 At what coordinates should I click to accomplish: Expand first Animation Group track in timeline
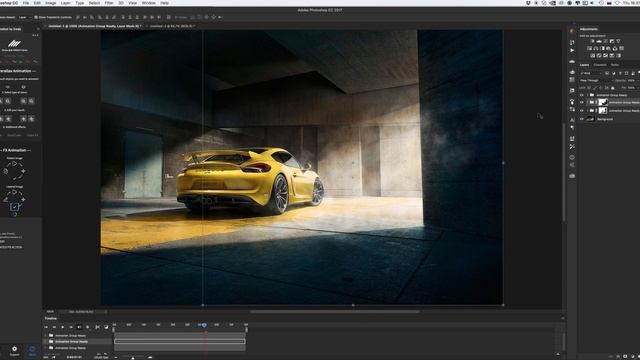[x=46, y=336]
